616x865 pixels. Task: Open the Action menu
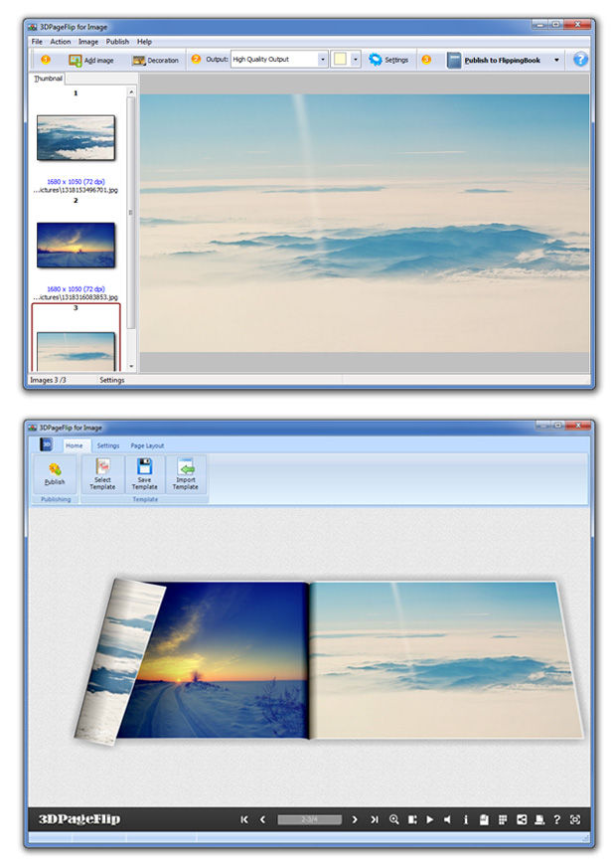pos(61,42)
